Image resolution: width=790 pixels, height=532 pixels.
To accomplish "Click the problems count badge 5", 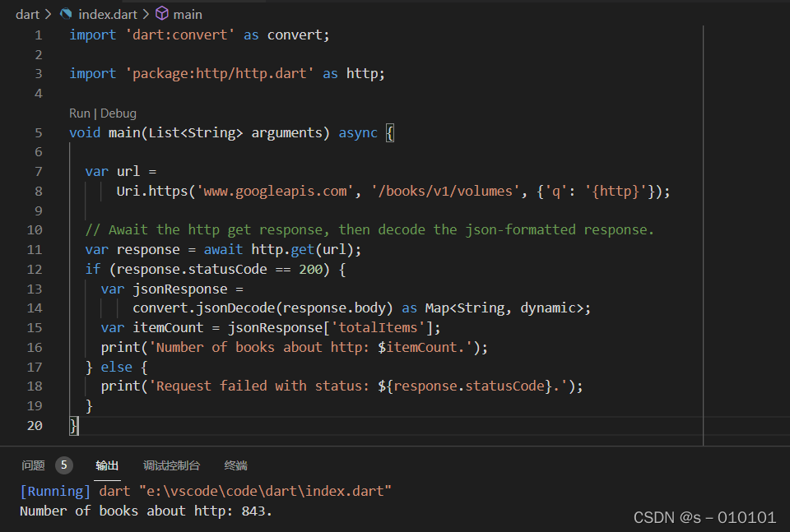I will click(64, 465).
